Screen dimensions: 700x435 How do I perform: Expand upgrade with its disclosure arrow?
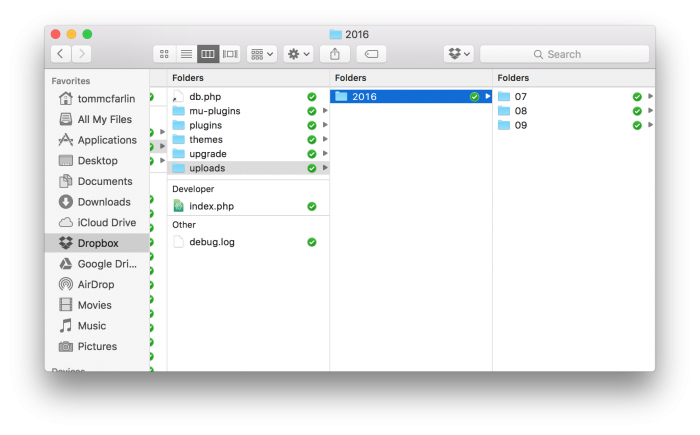coord(325,153)
